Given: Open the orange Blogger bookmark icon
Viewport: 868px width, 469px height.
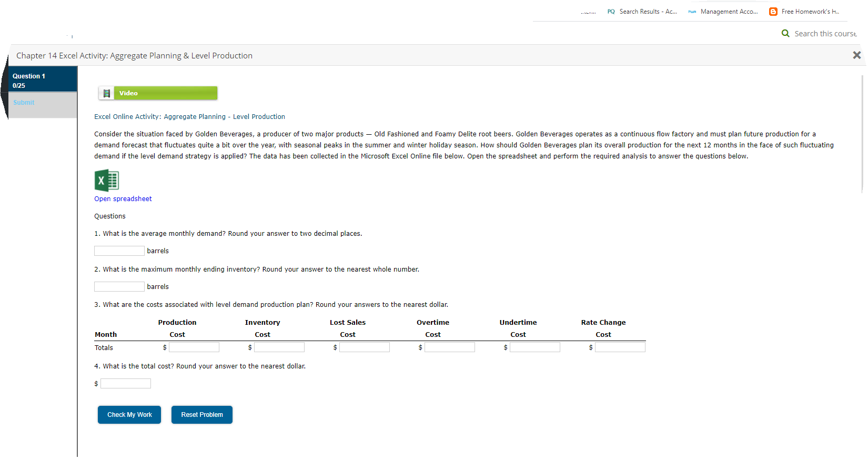Looking at the screenshot, I should (773, 11).
